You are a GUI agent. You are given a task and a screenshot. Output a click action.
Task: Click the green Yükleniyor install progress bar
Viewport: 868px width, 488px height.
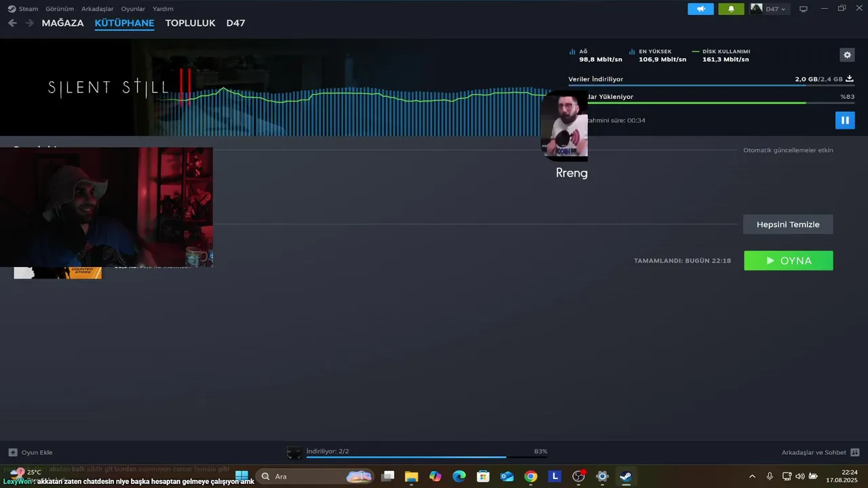pos(711,103)
